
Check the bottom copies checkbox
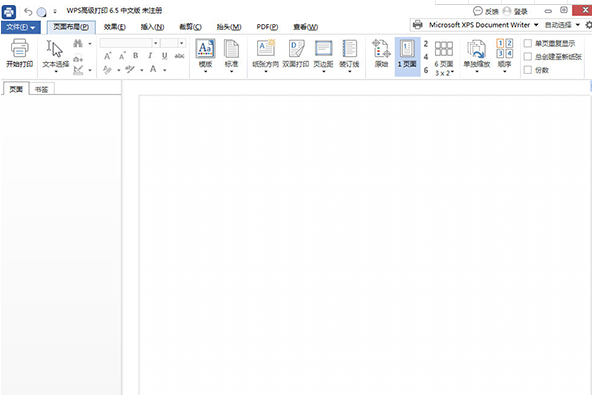tap(527, 70)
